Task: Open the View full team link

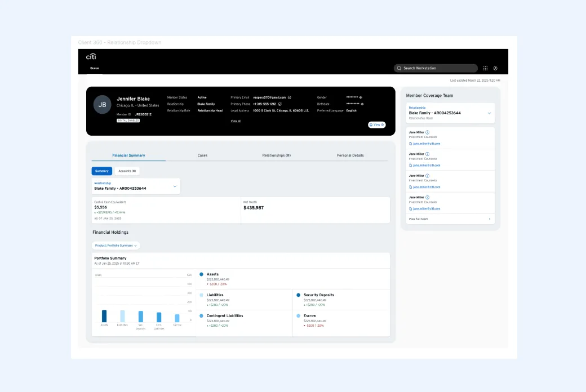Action: [x=450, y=219]
